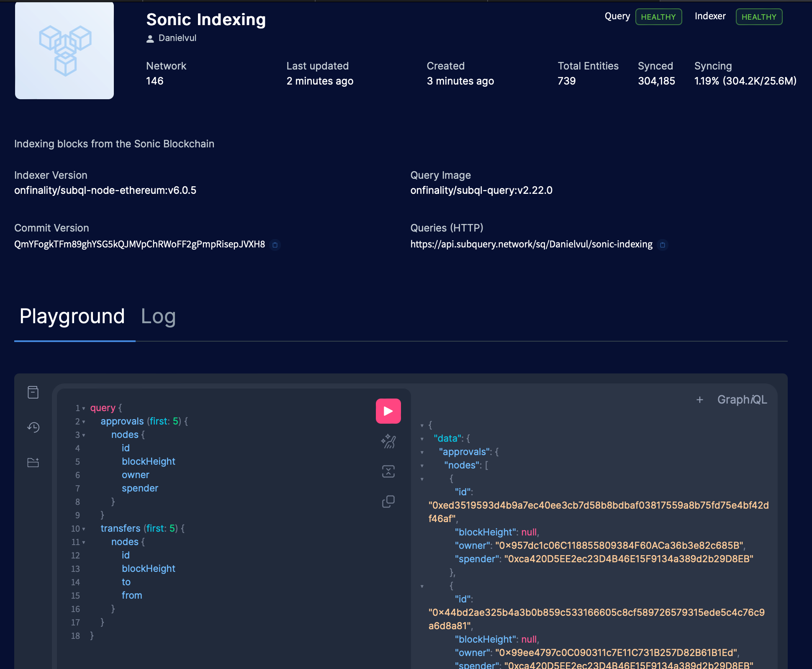Open the documentation explorer notebook icon
This screenshot has height=669, width=812.
pos(33,392)
